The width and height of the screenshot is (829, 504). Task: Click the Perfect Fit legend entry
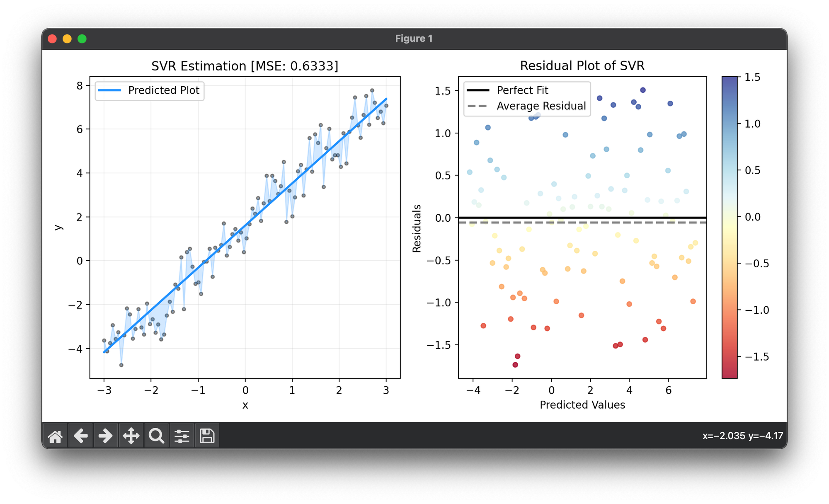point(522,90)
